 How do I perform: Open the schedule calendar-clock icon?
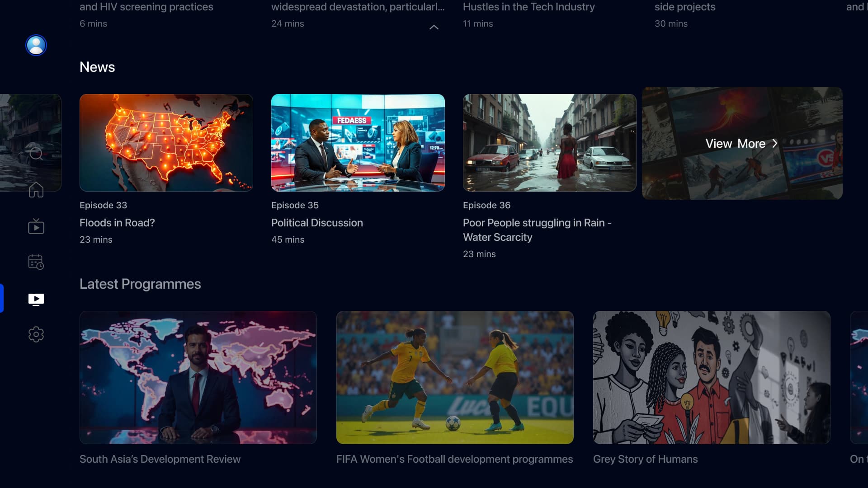pos(36,262)
